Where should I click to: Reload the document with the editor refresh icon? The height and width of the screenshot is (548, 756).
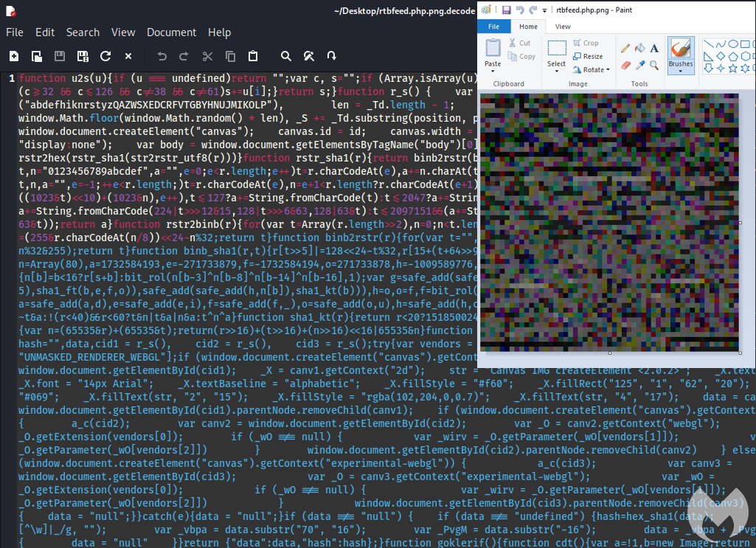tap(105, 56)
